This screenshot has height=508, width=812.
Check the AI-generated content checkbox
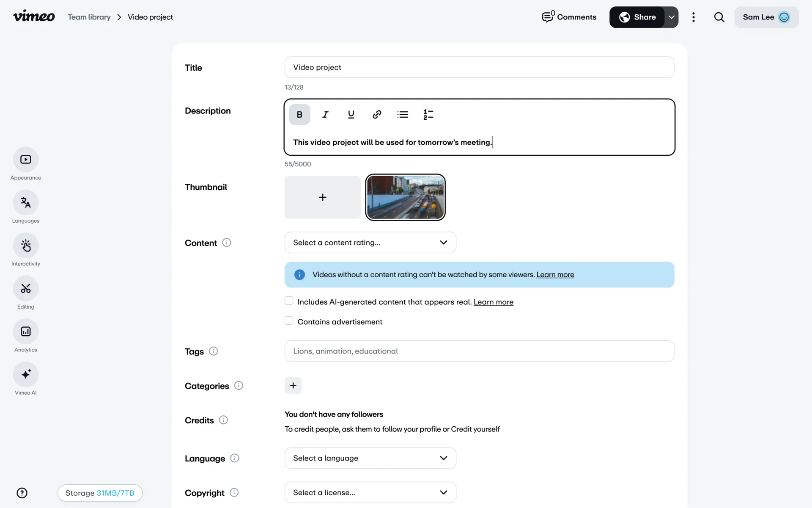pos(289,301)
